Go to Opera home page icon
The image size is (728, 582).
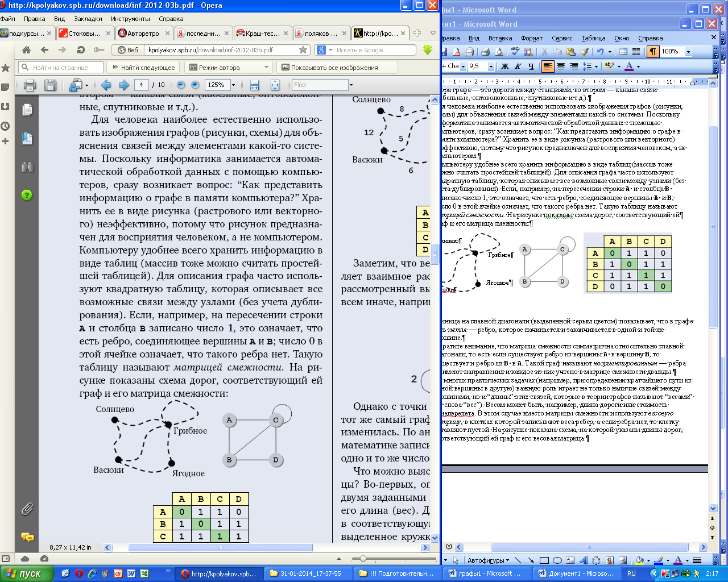click(x=26, y=50)
